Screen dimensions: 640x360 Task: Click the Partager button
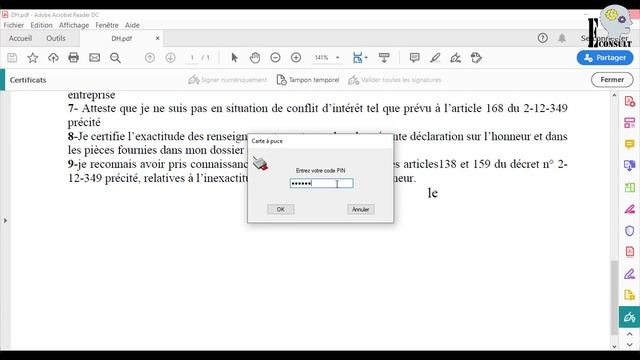click(x=605, y=58)
